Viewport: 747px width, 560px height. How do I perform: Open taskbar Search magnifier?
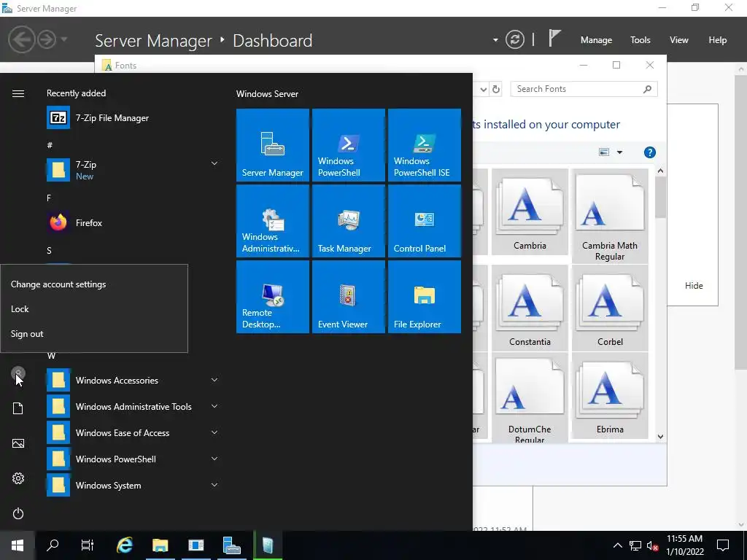click(x=53, y=545)
